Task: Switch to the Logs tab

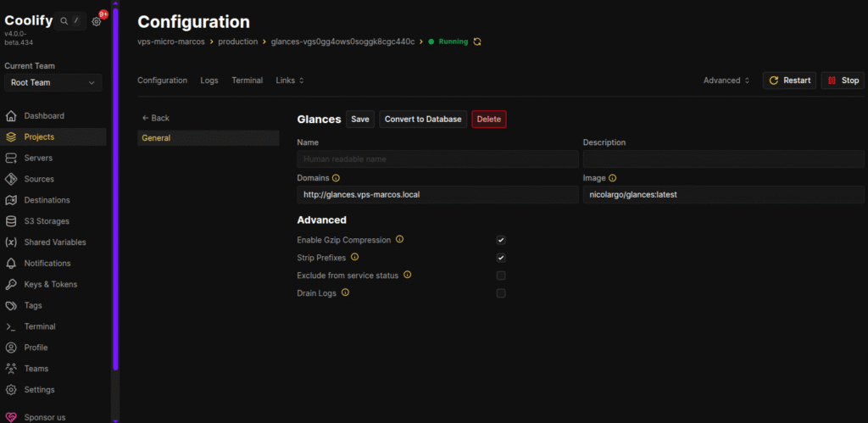Action: pos(209,81)
